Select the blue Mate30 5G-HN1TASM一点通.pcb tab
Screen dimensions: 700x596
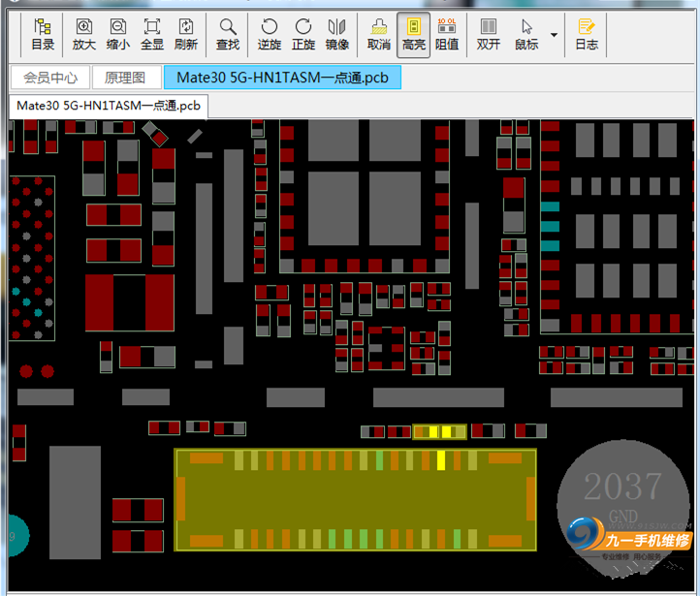point(282,78)
